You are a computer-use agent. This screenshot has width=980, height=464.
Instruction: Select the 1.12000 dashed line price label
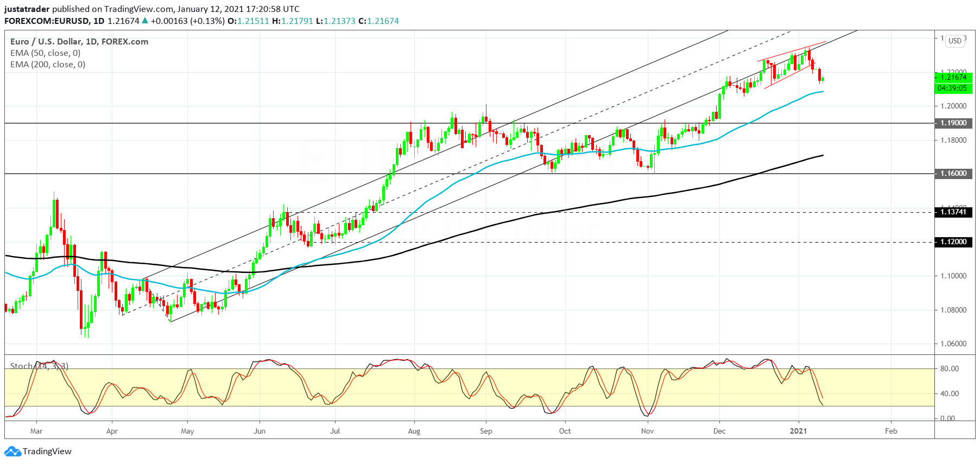(x=954, y=242)
